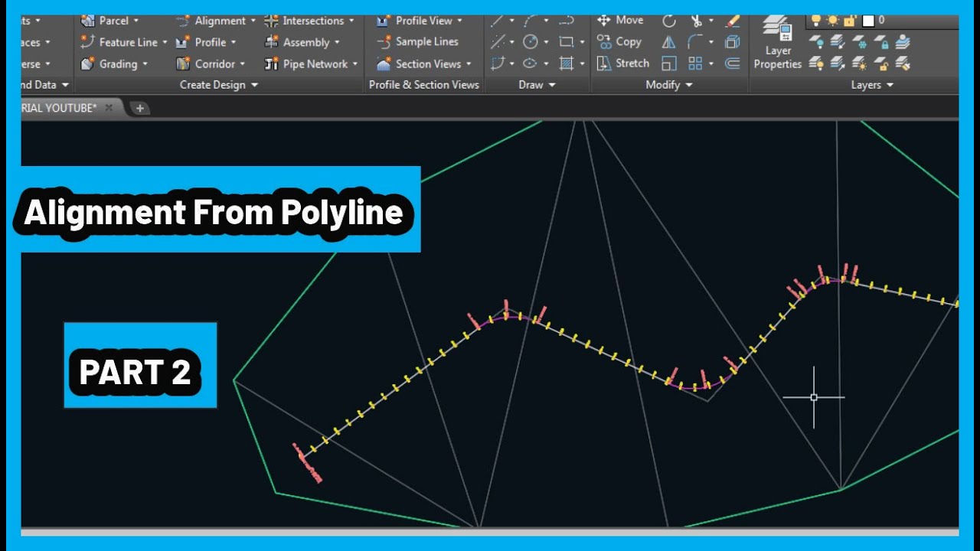Click the Move button
The width and height of the screenshot is (980, 551).
coord(620,21)
